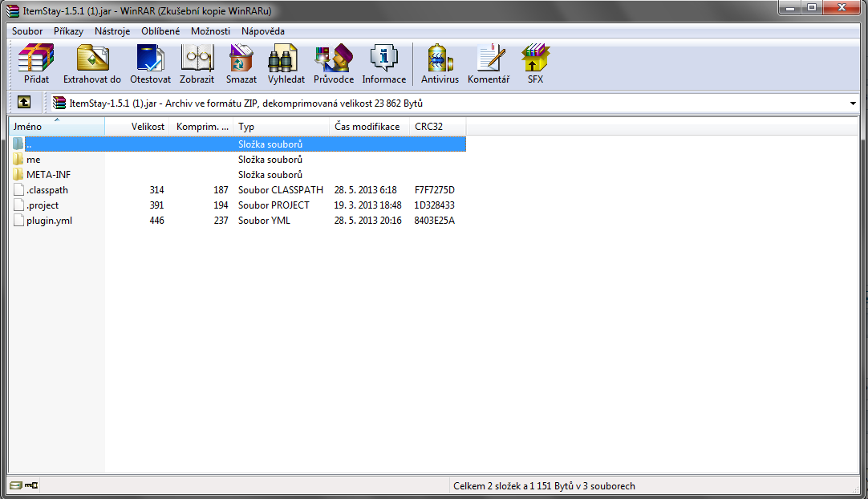Click the compressed size '194'
This screenshot has width=868, height=499.
pos(221,205)
